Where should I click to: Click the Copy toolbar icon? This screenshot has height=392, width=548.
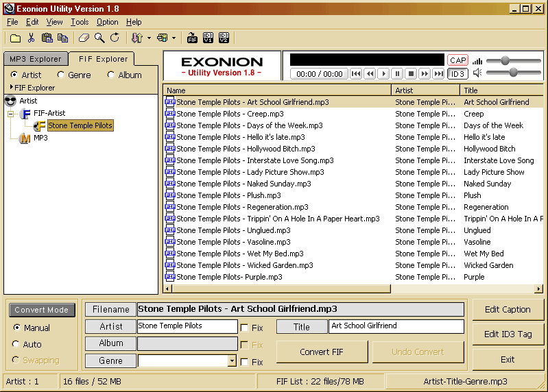point(62,38)
